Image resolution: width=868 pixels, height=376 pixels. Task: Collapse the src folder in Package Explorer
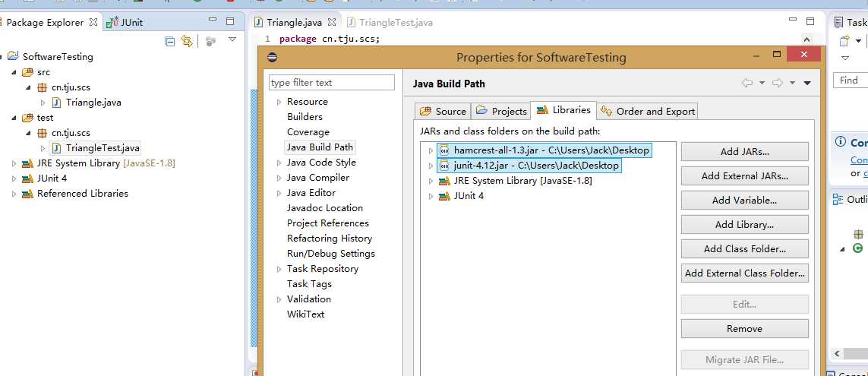[14, 72]
